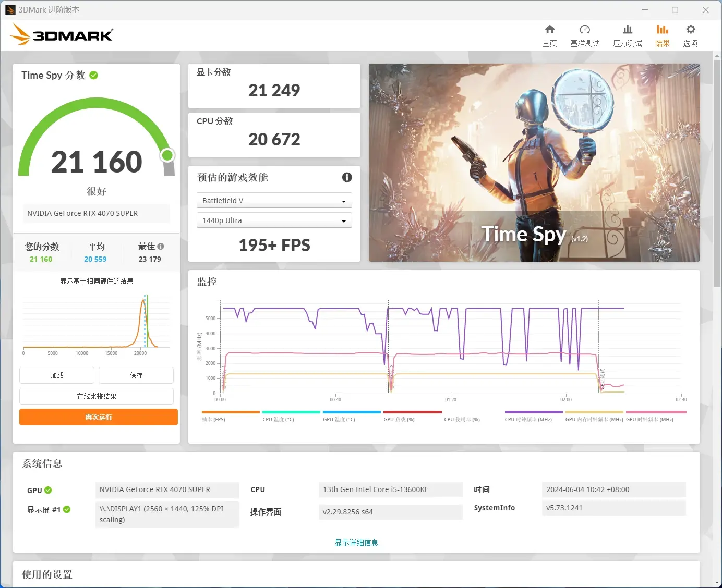Toggle GPU 内存时钟频率 (MHz) yellow legend
The height and width of the screenshot is (588, 722).
coord(594,412)
